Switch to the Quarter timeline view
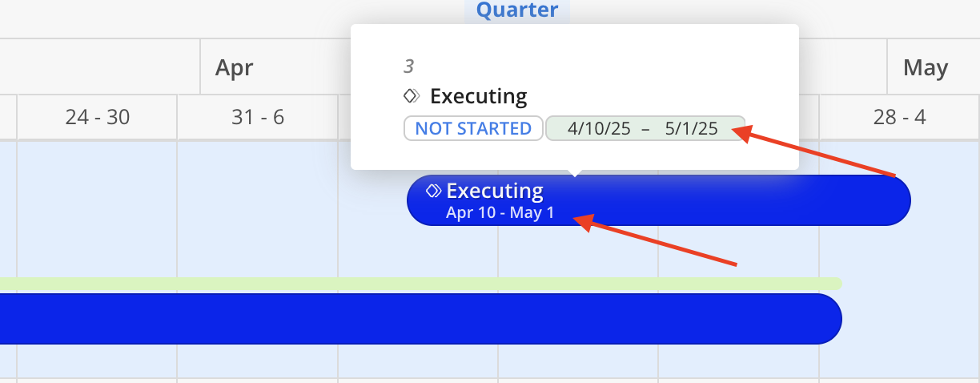The height and width of the screenshot is (383, 980). (517, 10)
